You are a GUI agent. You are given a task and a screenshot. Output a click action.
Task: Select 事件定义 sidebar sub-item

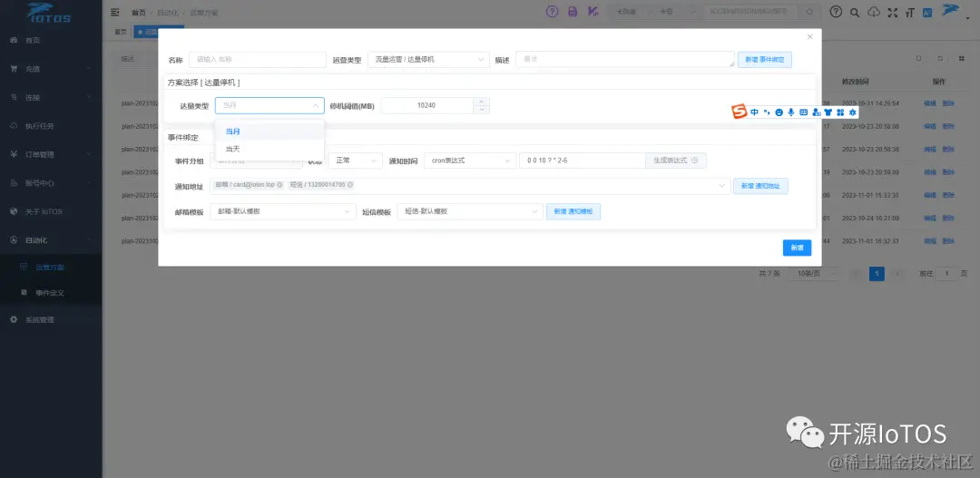(x=51, y=292)
